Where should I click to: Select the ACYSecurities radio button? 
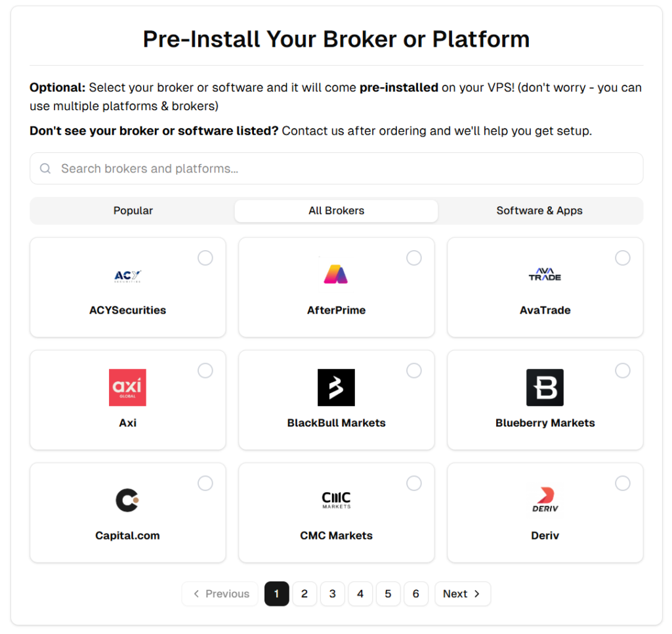tap(205, 258)
